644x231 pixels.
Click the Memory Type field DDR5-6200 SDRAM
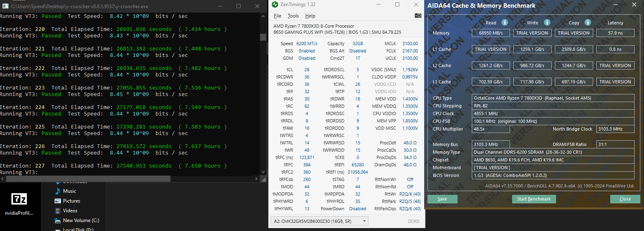553,152
